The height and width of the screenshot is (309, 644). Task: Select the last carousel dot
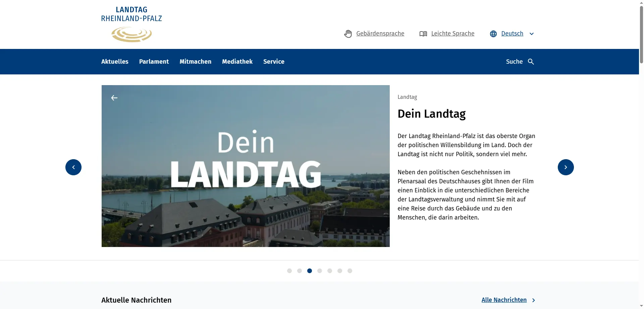(350, 271)
